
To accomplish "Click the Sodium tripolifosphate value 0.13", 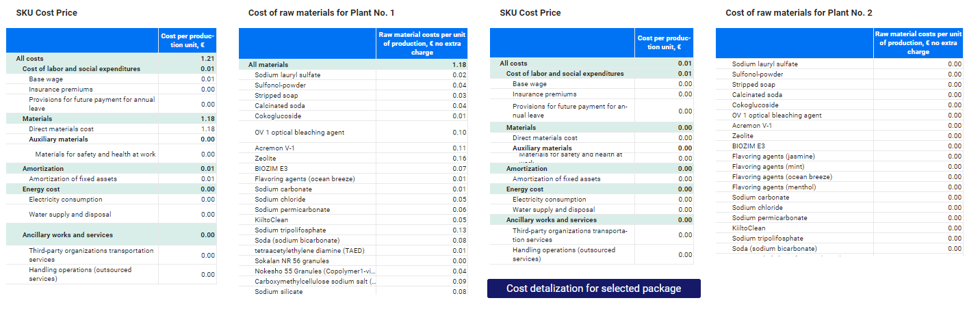I will (x=459, y=230).
